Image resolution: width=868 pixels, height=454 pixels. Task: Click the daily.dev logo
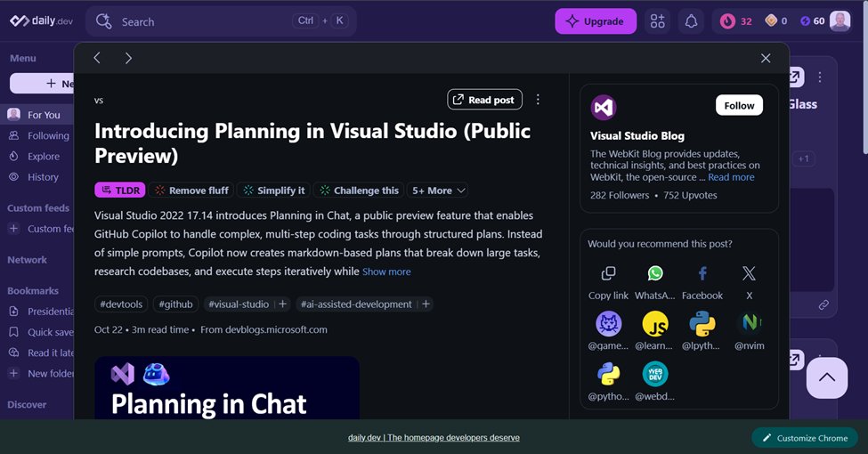pos(42,21)
